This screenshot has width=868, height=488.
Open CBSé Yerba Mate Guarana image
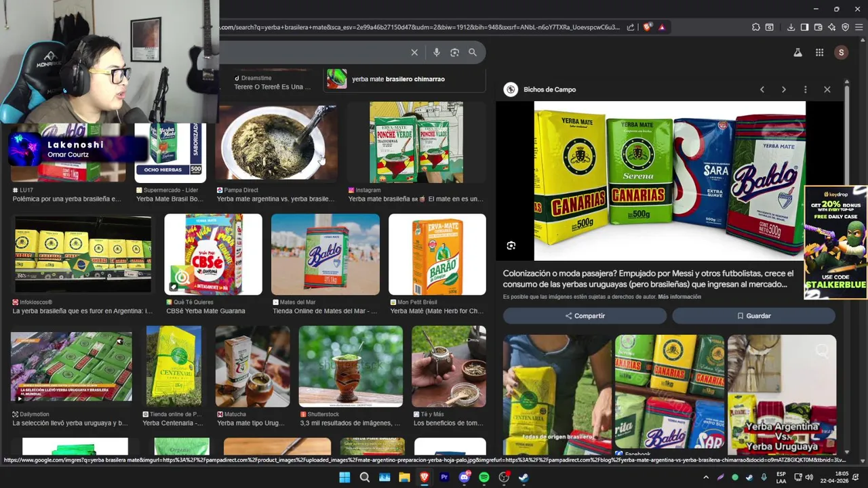213,254
